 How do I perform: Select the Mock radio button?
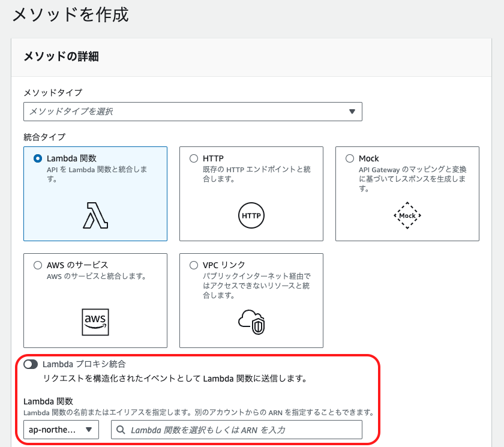pyautogui.click(x=350, y=158)
